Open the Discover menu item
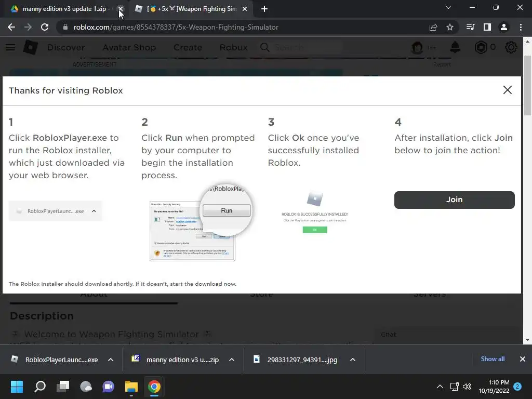532x399 pixels. tap(66, 47)
